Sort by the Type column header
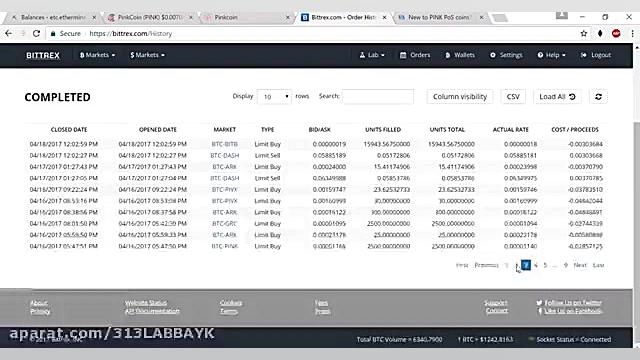The image size is (640, 360). 267,129
